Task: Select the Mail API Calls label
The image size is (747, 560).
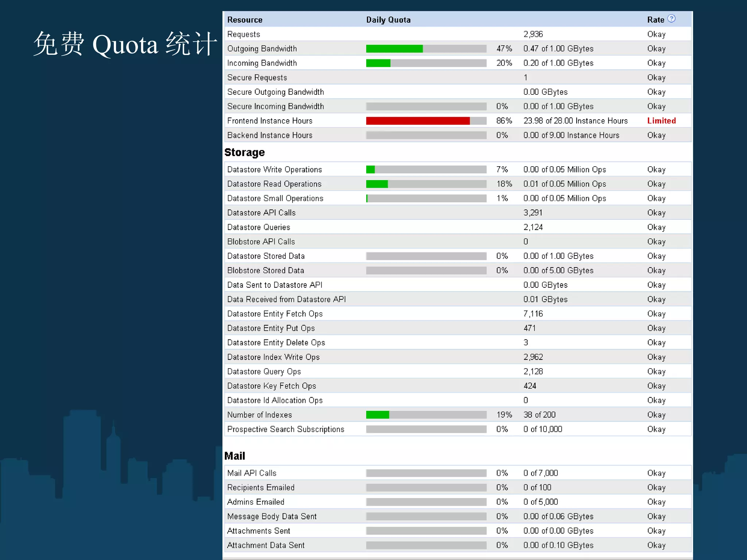Action: point(252,473)
